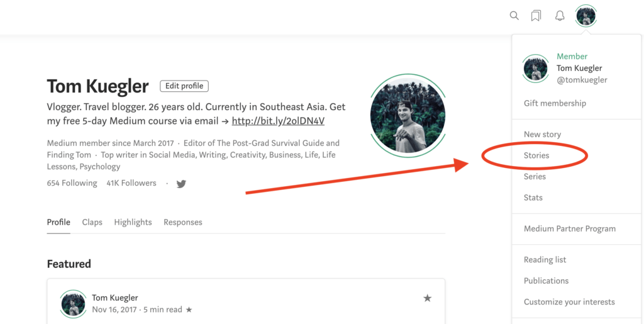Click the avatar in dropdown menu
This screenshot has height=324, width=644.
[x=535, y=69]
